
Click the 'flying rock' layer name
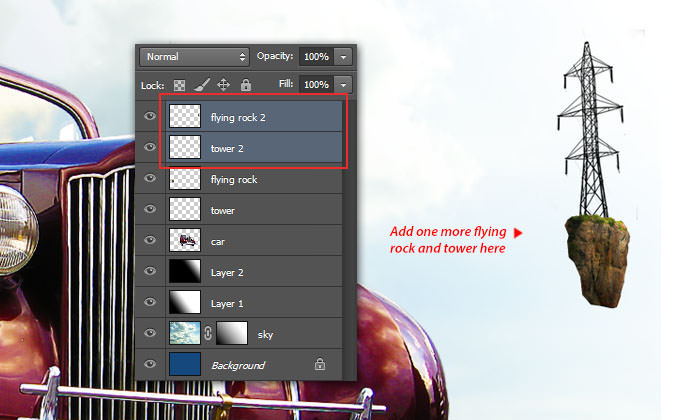[234, 180]
